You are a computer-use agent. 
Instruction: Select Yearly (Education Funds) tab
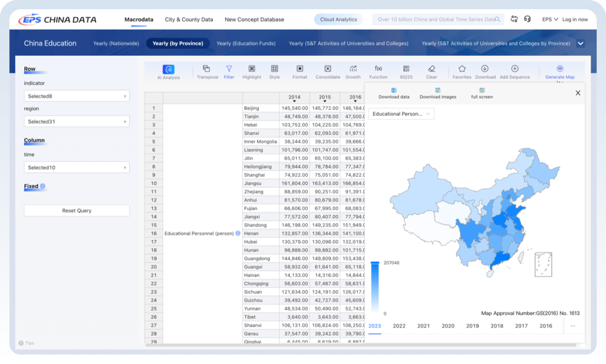[245, 43]
